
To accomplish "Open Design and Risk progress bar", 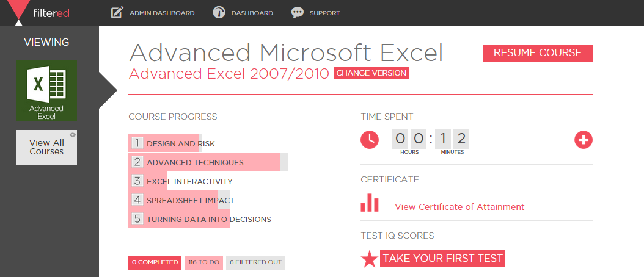I will point(165,143).
